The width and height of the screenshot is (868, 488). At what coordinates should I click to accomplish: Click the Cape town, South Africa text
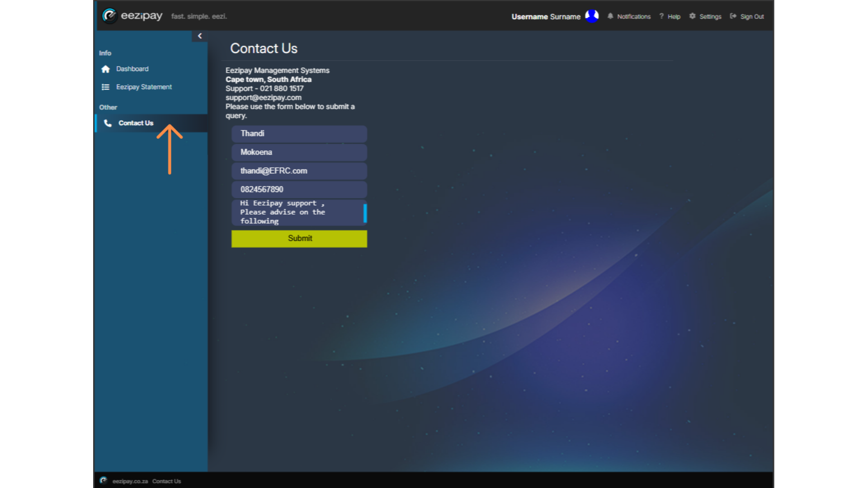tap(269, 80)
